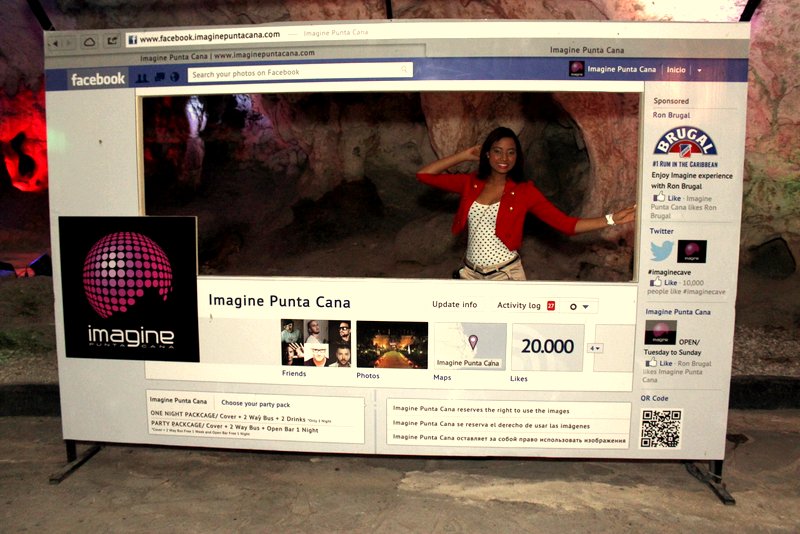800x534 pixels.
Task: Click the thumbs-up Like under Ron Brugal
Action: tap(659, 197)
